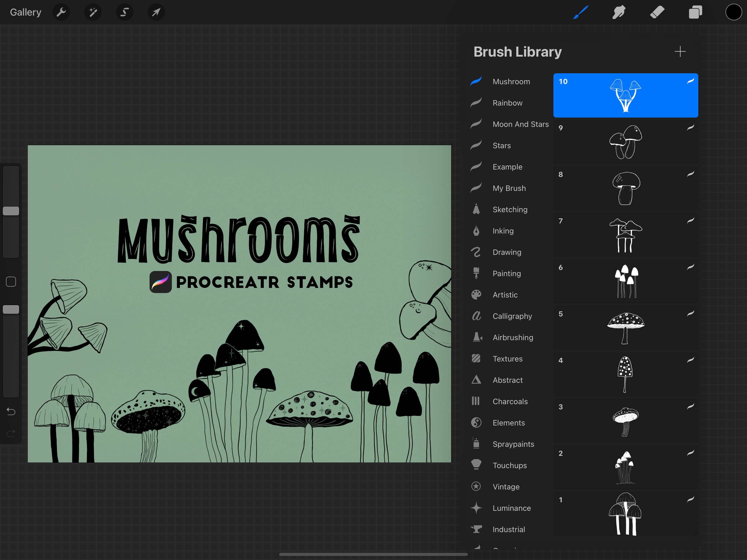
Task: Select the Inking pen nib category icon
Action: (476, 231)
